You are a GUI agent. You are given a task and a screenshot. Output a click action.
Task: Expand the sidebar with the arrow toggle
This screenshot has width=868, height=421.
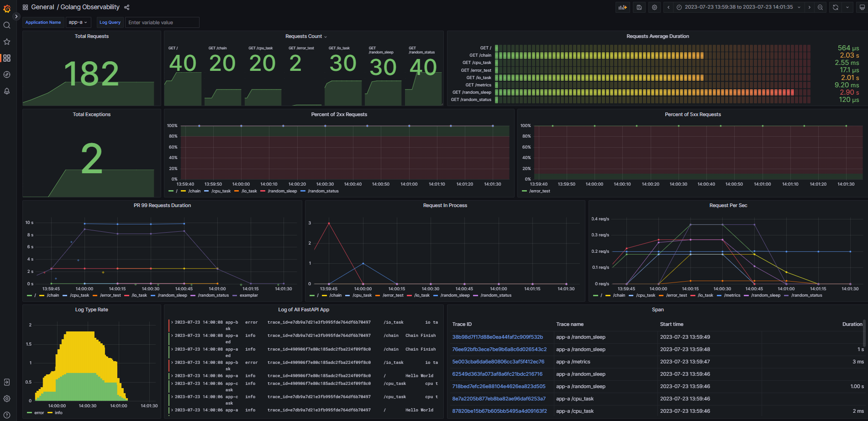tap(16, 16)
